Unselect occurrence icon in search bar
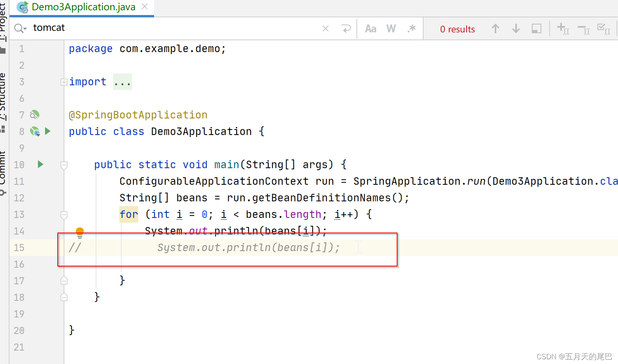618x364 pixels. tap(583, 29)
